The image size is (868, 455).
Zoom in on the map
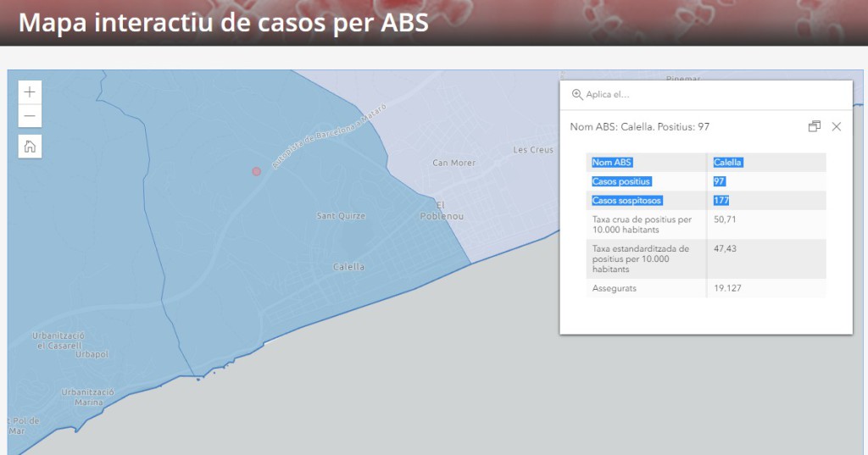tap(30, 92)
